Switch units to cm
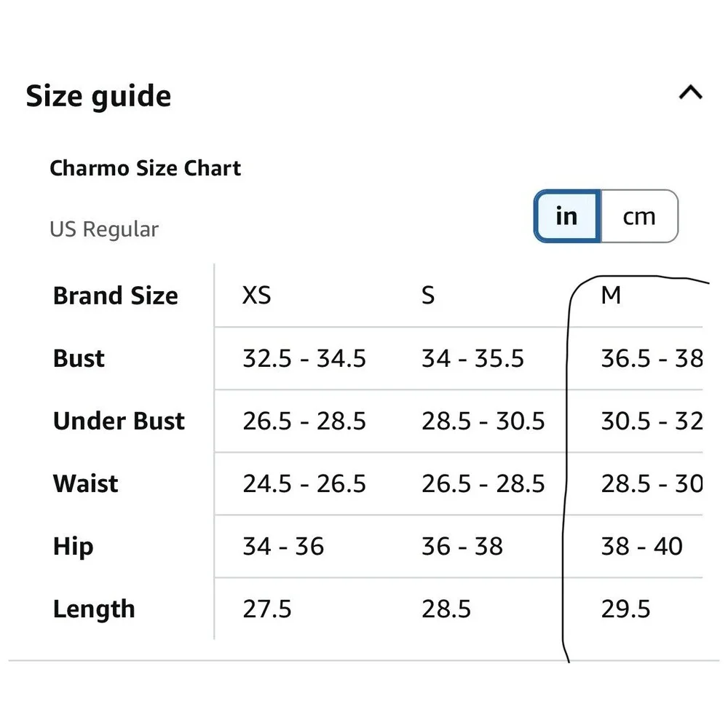Image resolution: width=728 pixels, height=728 pixels. [639, 216]
